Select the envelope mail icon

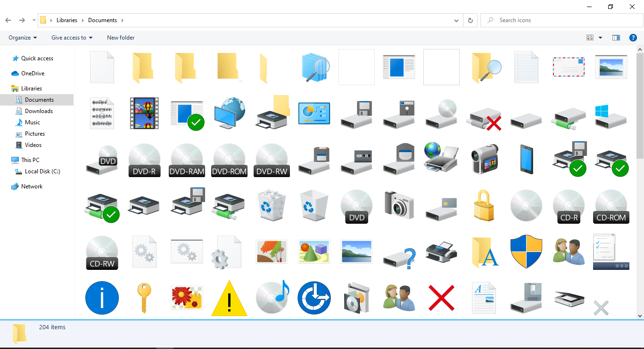569,66
